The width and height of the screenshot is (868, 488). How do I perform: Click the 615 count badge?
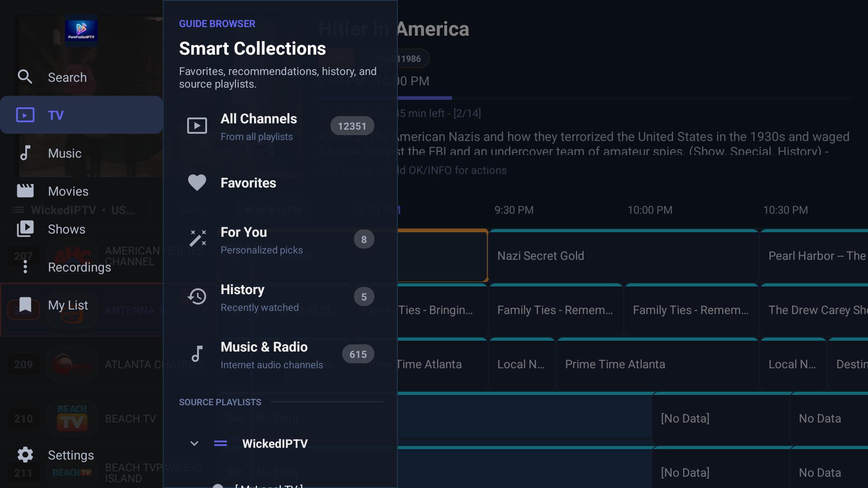point(358,354)
